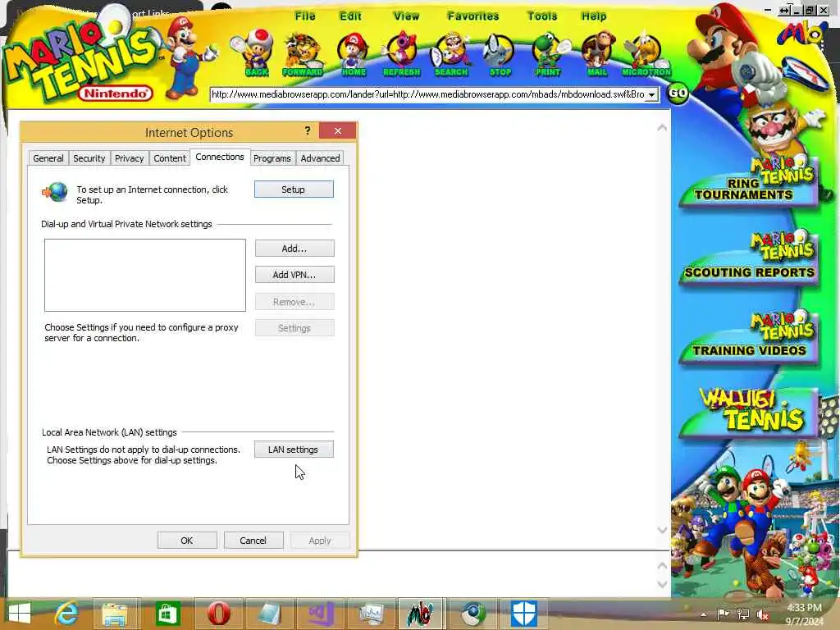Open the File menu

(305, 16)
